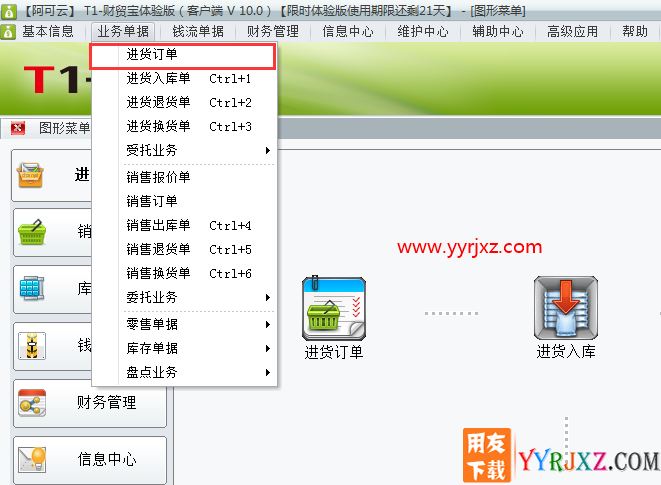Open the 帮助 menu
Viewport: 661px width, 485px height.
coord(634,32)
